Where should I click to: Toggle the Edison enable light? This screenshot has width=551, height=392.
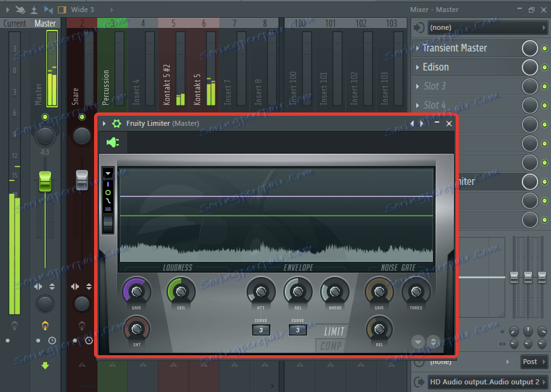click(x=544, y=67)
